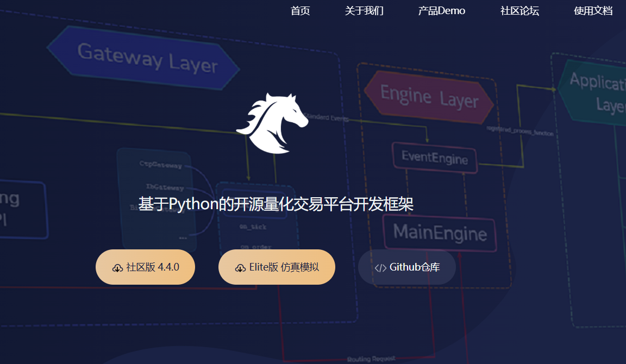The image size is (626, 364).
Task: Click the 基于Python的开源量化交易平台开发框架 headline
Action: (276, 204)
